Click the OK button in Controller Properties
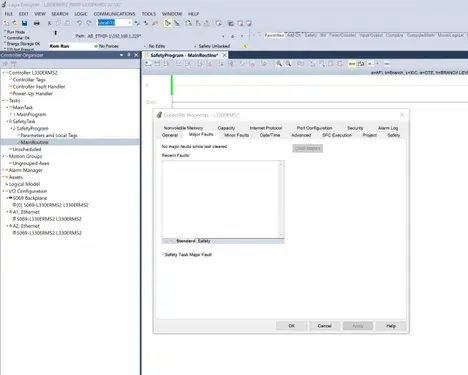Screen dimensions: 468x375 [291, 326]
